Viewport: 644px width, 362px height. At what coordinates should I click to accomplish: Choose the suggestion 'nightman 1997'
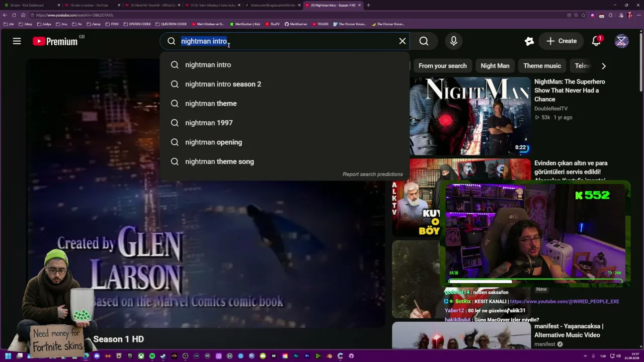click(x=284, y=123)
